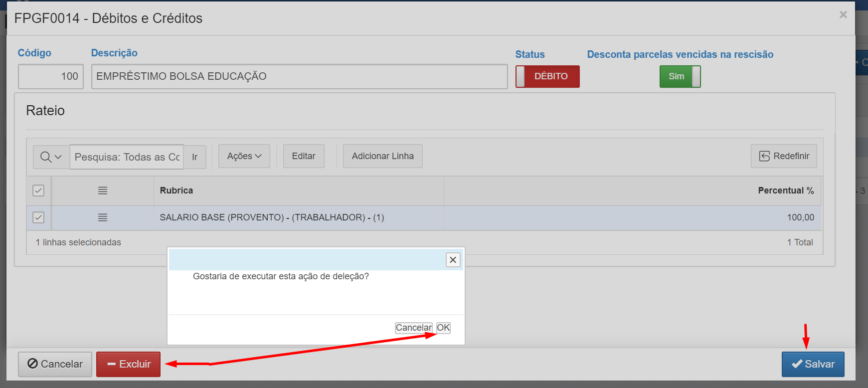Open SALARIO BASE row actions menu icon
This screenshot has width=868, height=388.
click(x=103, y=217)
